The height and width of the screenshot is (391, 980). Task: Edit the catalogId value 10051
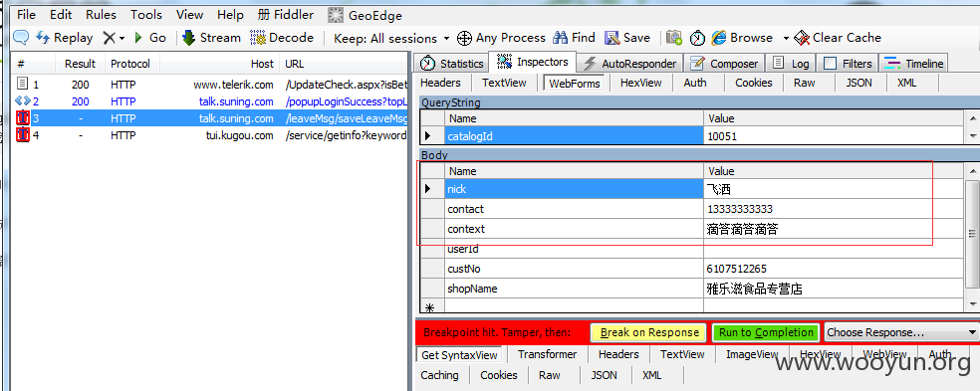[834, 135]
